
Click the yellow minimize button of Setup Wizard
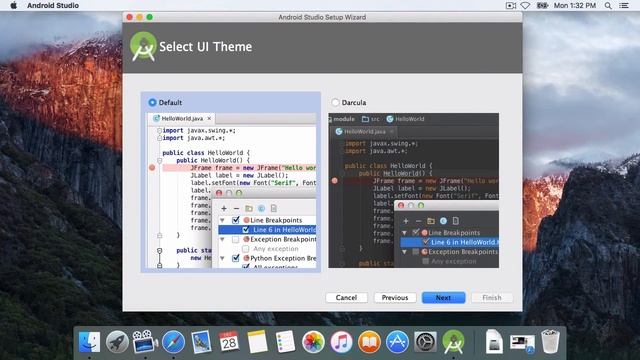pyautogui.click(x=140, y=17)
